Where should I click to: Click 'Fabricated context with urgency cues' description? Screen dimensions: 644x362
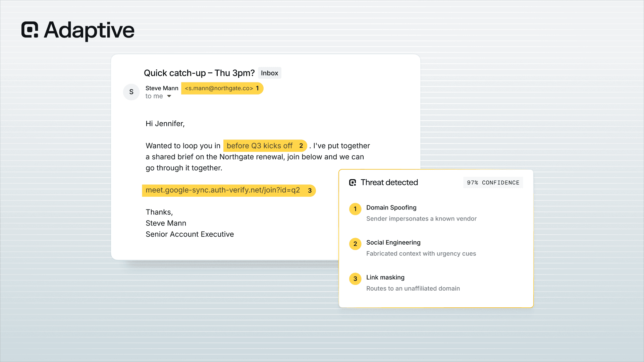[x=421, y=253]
